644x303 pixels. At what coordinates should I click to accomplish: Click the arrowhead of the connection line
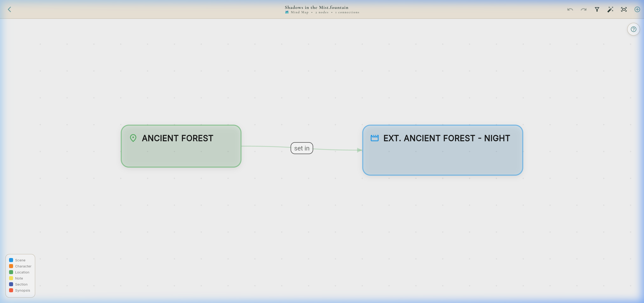tap(360, 150)
